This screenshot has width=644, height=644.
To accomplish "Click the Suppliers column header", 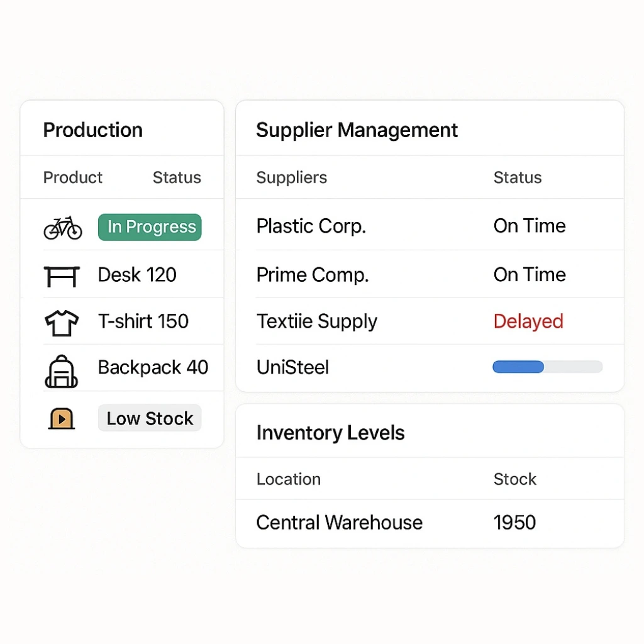I will point(292,177).
